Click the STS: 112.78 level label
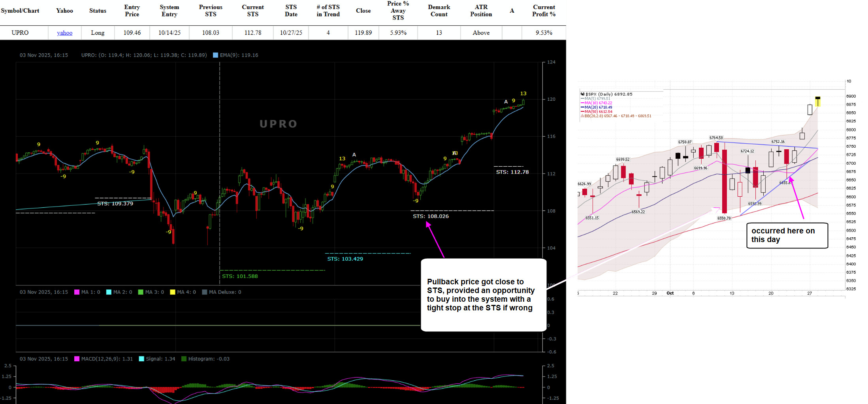This screenshot has height=404, width=868. (x=512, y=172)
